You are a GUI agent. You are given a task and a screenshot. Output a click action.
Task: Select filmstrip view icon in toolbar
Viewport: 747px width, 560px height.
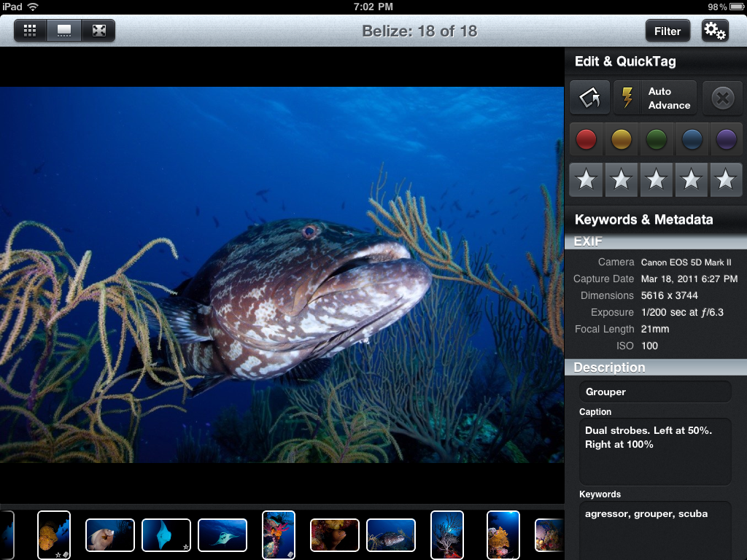pos(64,31)
